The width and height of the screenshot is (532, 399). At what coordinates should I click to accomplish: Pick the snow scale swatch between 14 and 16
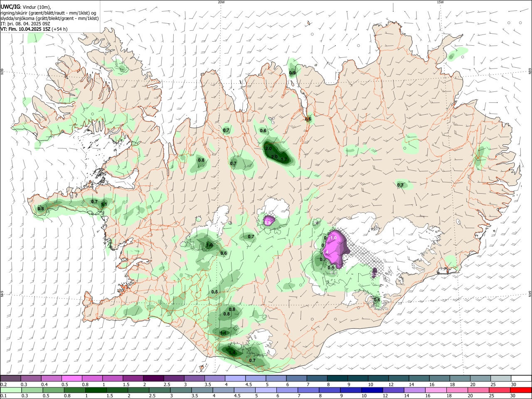click(419, 379)
